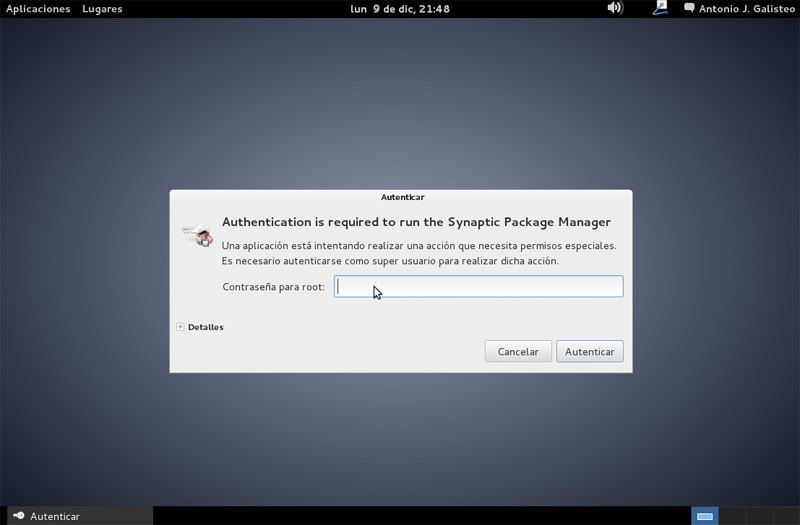Click the key icon in the bottom taskbar
800x525 pixels.
pos(19,515)
